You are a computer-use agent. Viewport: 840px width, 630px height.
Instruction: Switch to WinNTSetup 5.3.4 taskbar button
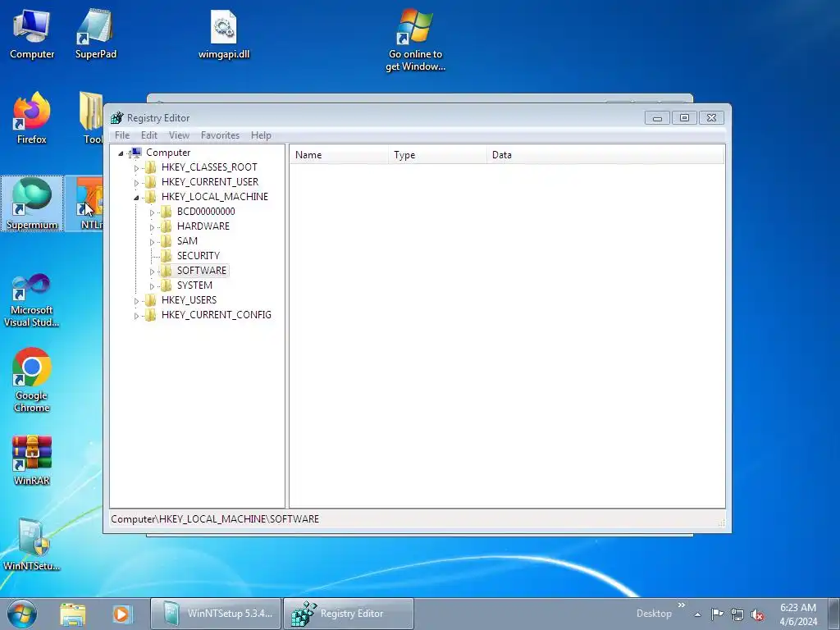[x=216, y=614]
